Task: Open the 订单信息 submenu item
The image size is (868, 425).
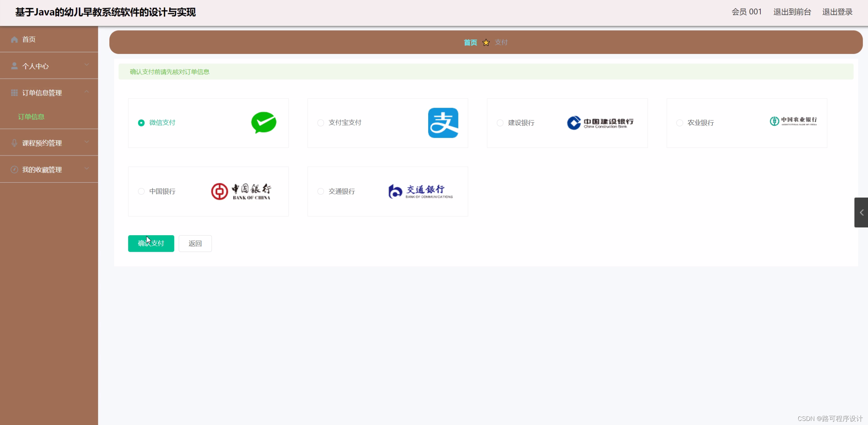Action: click(31, 117)
